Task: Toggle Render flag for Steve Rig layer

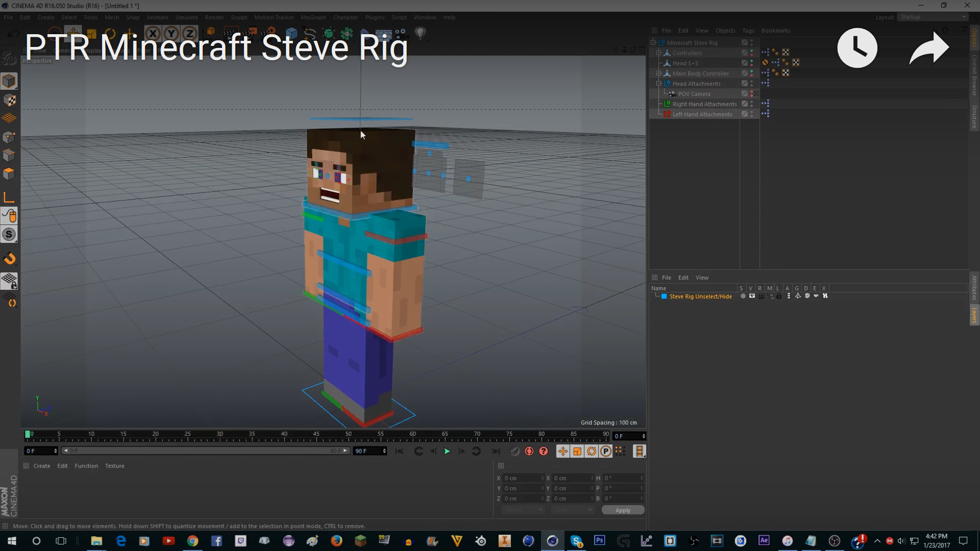Action: 761,296
